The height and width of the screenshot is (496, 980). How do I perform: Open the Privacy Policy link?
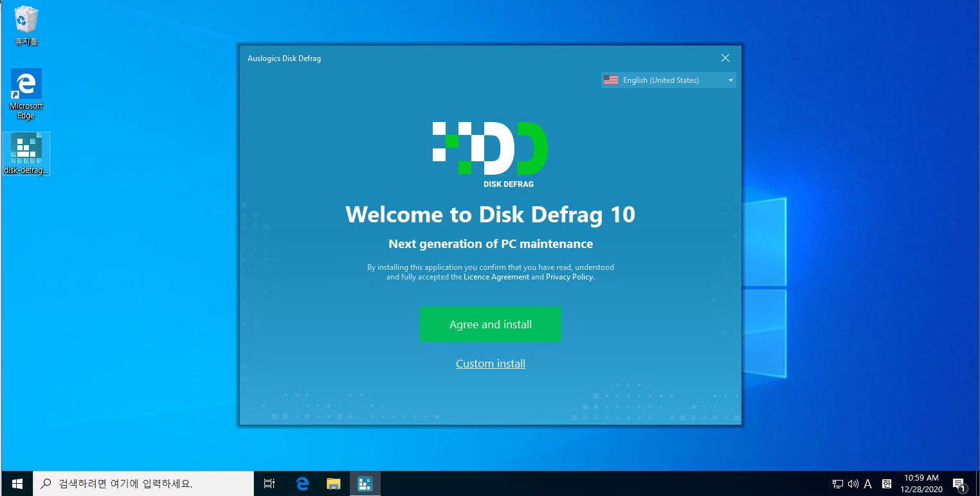570,277
